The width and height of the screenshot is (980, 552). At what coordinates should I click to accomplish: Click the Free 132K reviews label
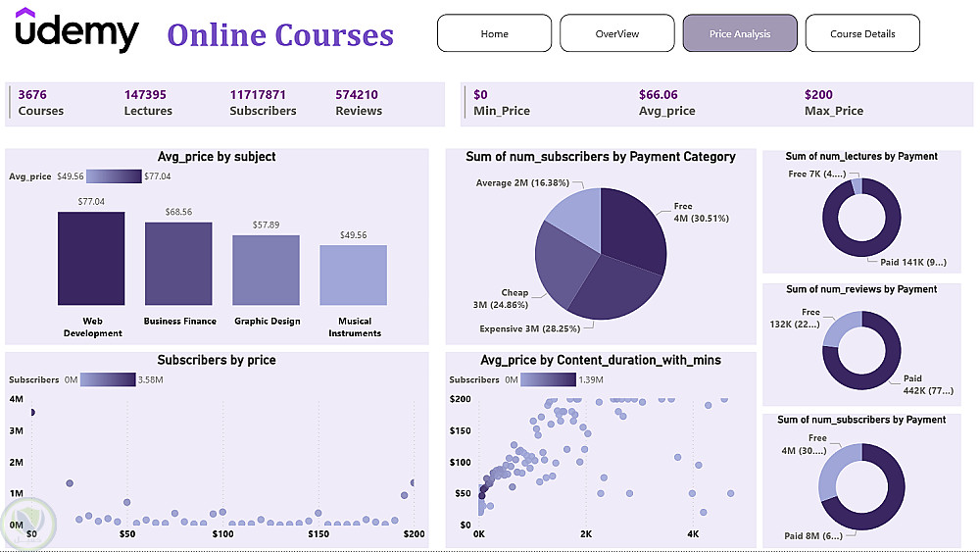795,318
